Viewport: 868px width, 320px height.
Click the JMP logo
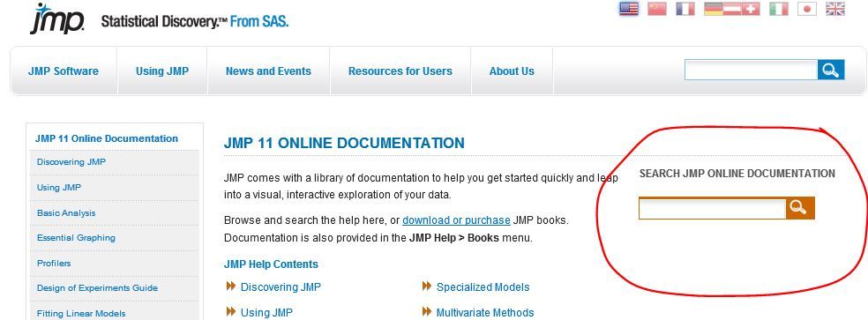pyautogui.click(x=57, y=19)
